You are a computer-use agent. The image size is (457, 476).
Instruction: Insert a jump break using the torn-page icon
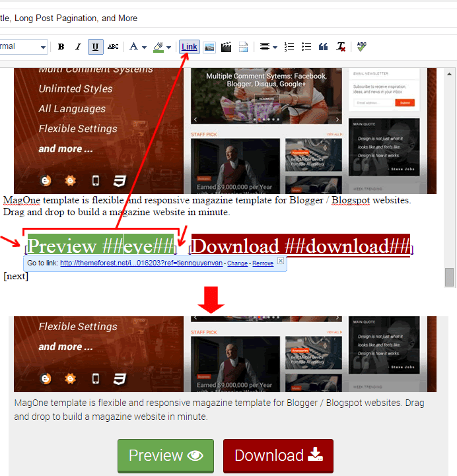pos(243,47)
